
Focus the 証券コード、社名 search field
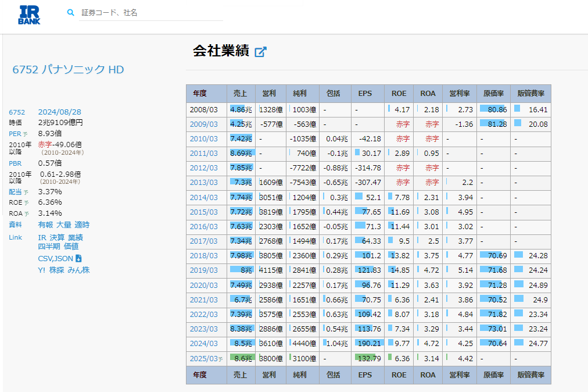(x=150, y=13)
